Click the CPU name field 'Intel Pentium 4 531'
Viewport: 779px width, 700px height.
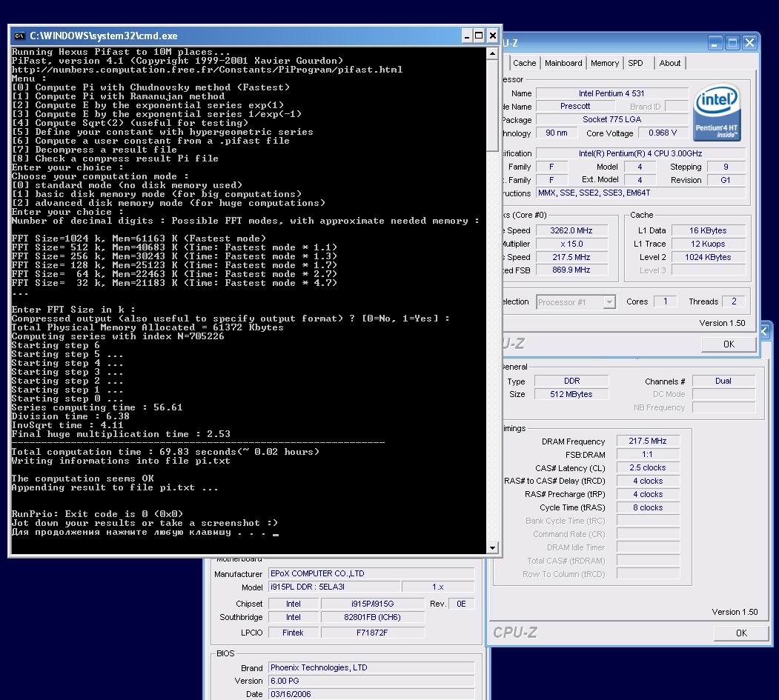point(611,93)
